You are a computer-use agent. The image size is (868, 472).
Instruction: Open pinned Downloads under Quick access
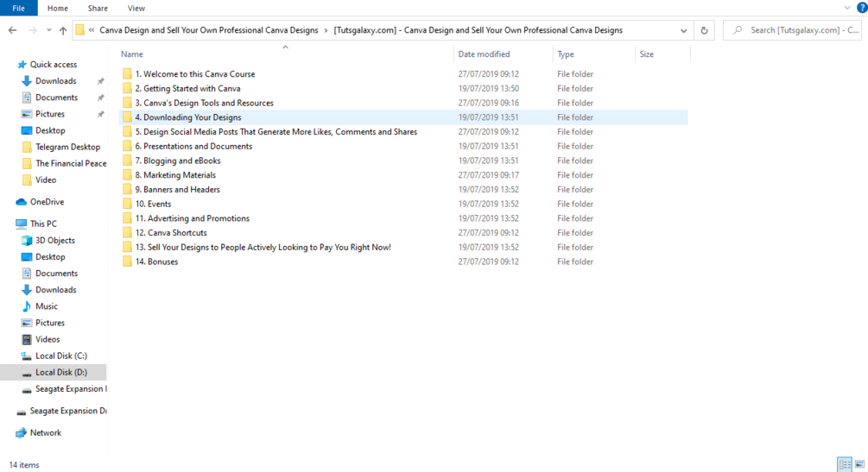[x=56, y=81]
